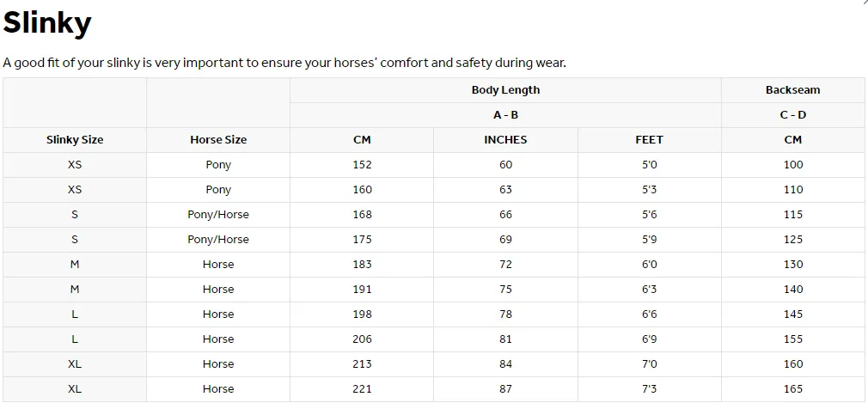Image resolution: width=868 pixels, height=409 pixels.
Task: Click the 213 CM body length cell
Action: pyautogui.click(x=362, y=364)
